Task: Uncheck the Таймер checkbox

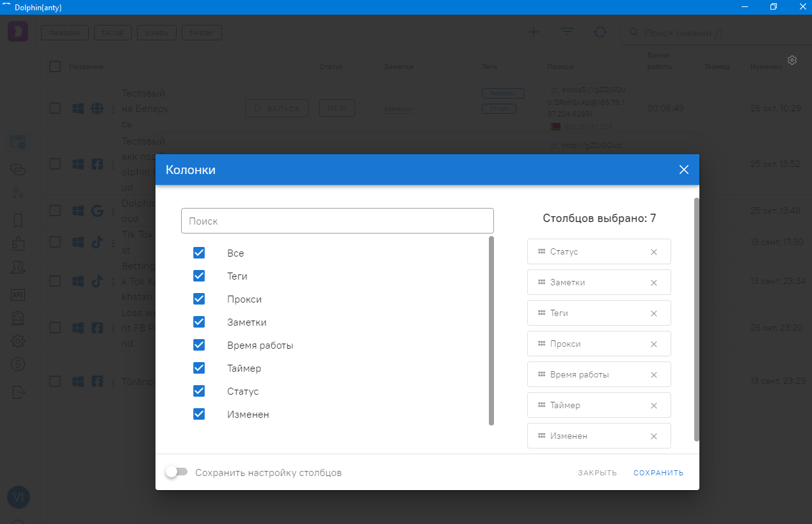Action: (199, 368)
